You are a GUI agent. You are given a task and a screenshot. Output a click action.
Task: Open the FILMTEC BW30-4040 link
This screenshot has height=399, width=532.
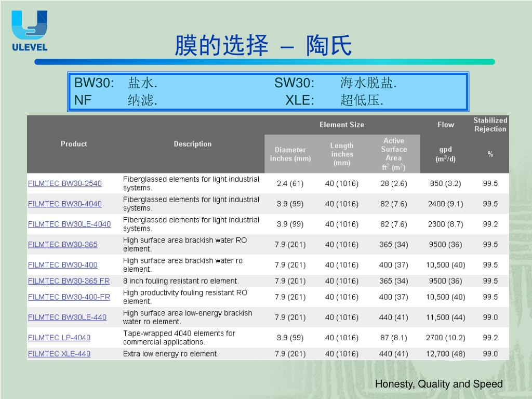tap(65, 204)
